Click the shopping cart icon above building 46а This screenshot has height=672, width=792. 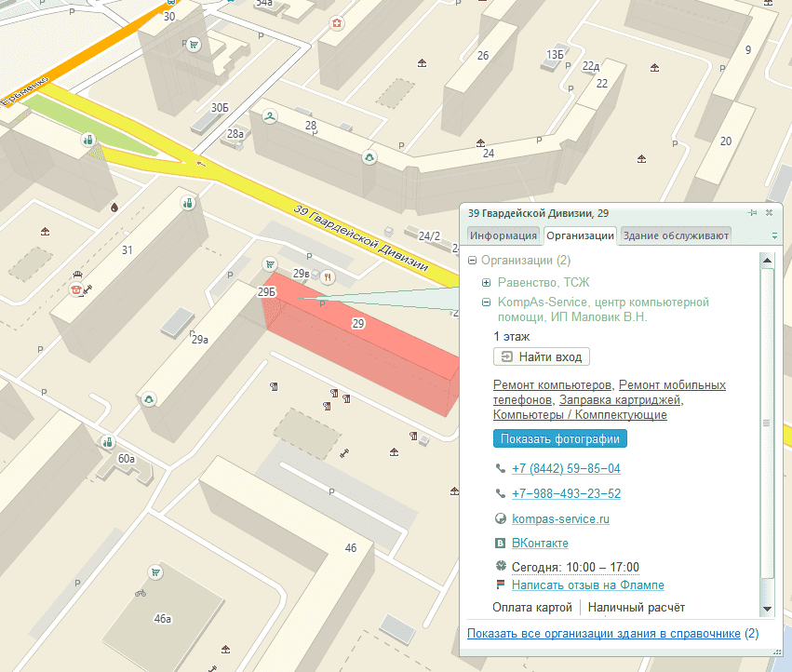tap(154, 571)
